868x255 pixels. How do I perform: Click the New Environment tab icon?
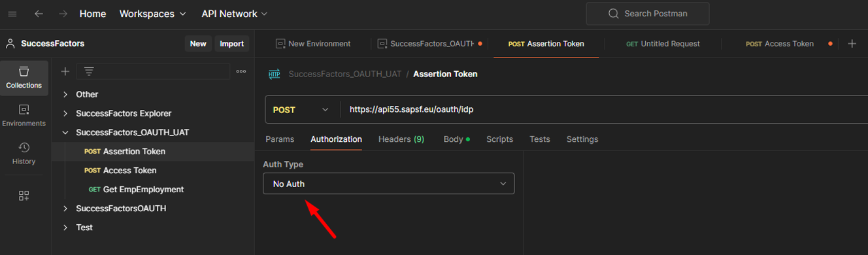click(280, 44)
